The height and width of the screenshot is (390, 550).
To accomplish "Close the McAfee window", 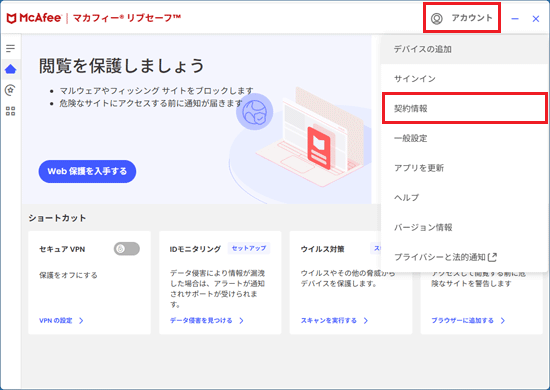I will point(536,19).
